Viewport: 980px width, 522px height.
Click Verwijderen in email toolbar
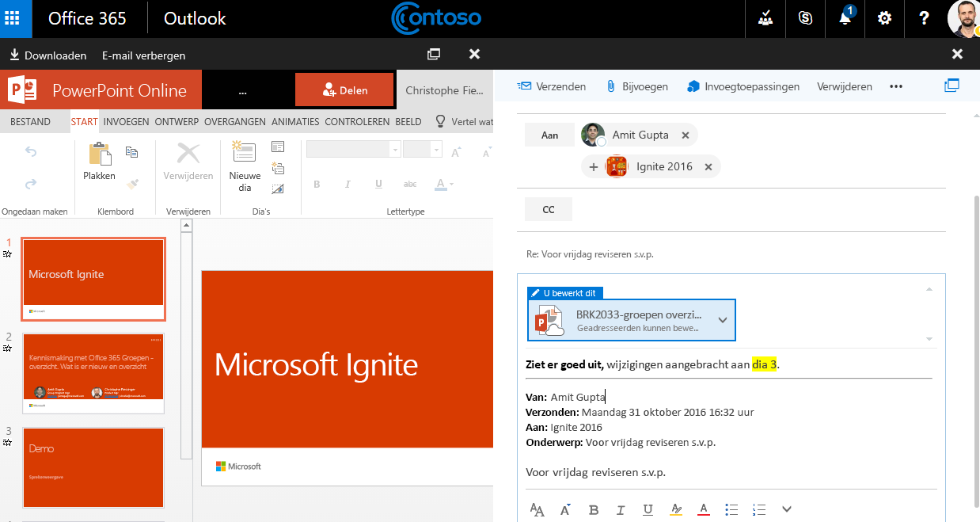tap(845, 86)
